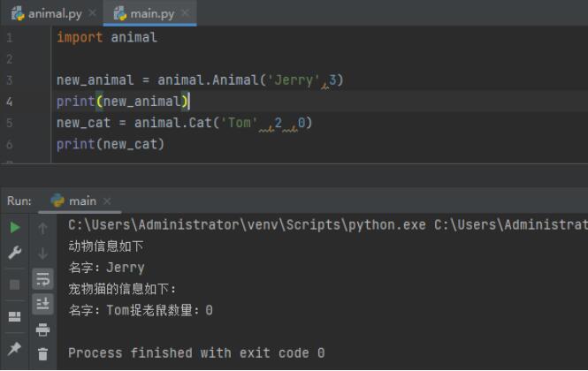Pin the Run tab
This screenshot has height=371, width=588.
[x=15, y=348]
